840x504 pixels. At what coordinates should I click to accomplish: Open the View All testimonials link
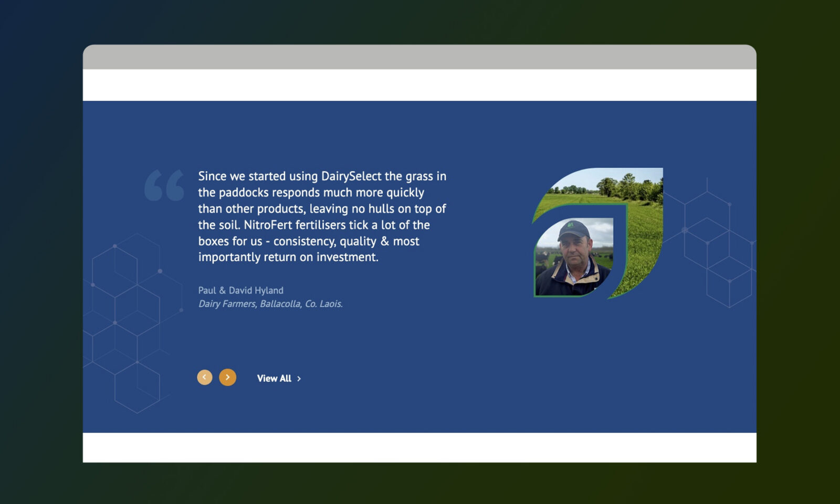279,378
